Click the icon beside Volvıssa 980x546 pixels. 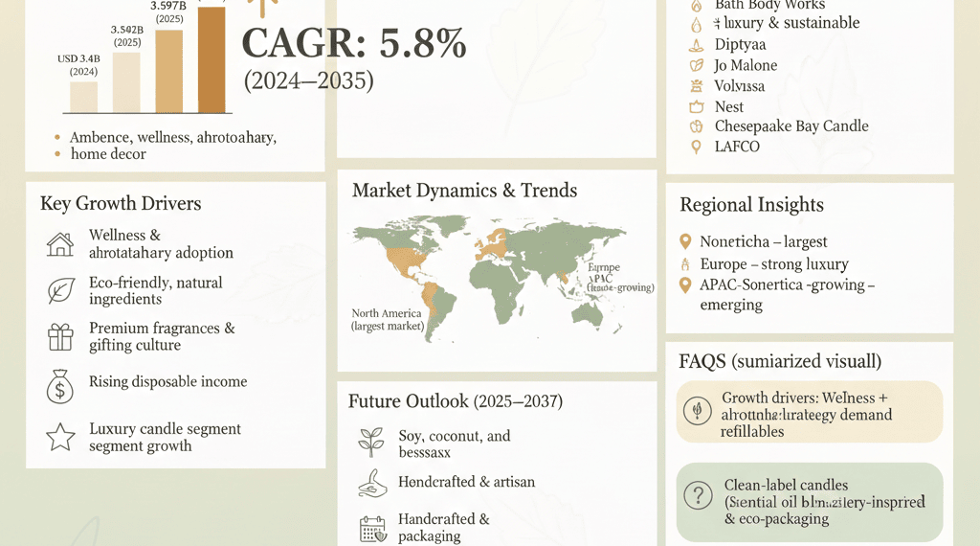tap(697, 85)
